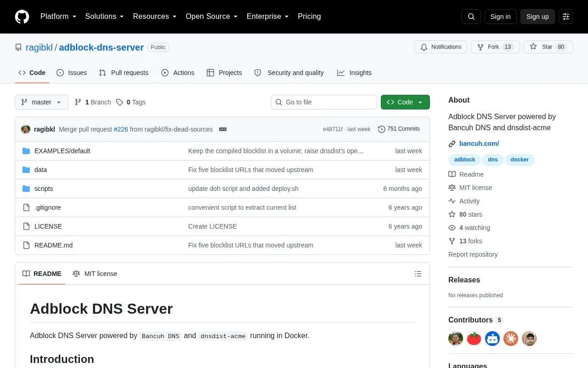Click the Go to file search field
The height and width of the screenshot is (368, 588).
click(324, 102)
